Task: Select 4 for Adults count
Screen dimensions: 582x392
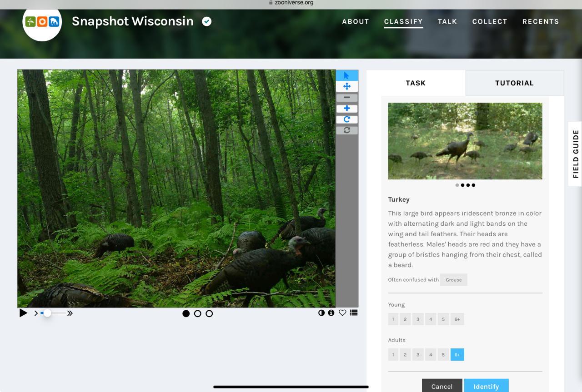Action: click(x=431, y=355)
